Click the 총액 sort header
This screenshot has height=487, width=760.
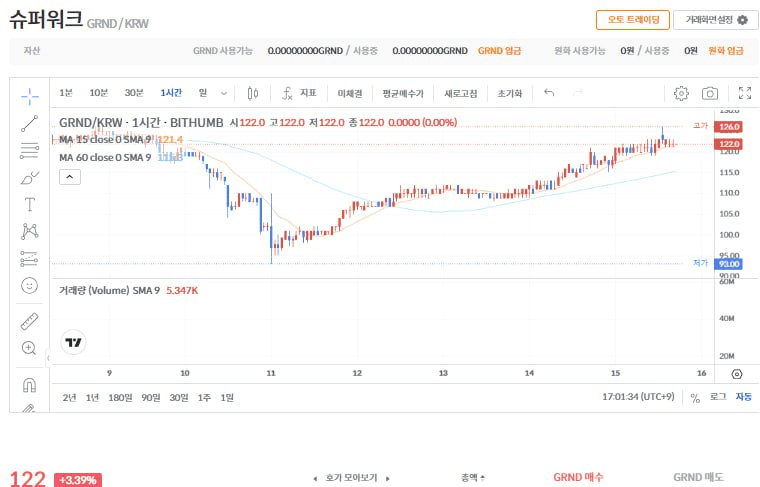click(473, 478)
